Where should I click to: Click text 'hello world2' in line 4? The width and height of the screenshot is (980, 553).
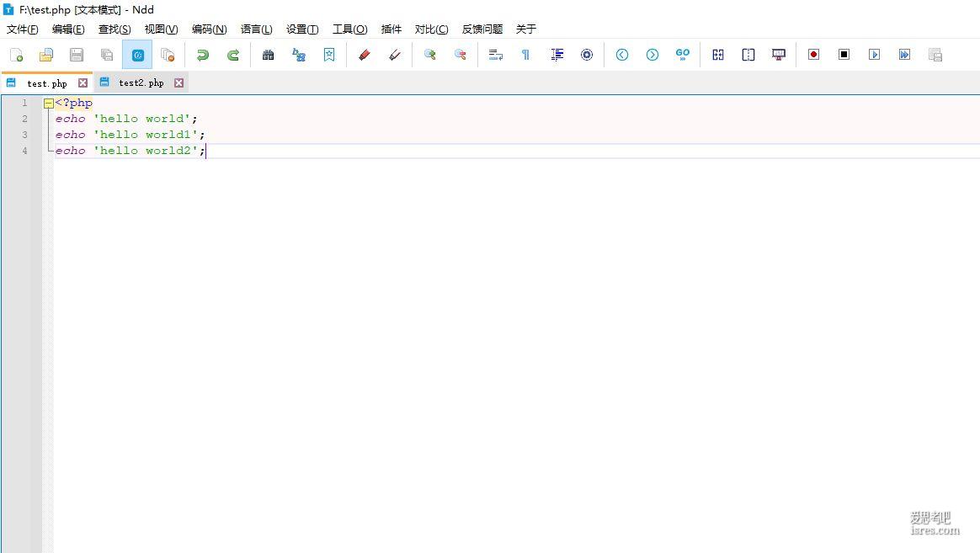coord(146,151)
